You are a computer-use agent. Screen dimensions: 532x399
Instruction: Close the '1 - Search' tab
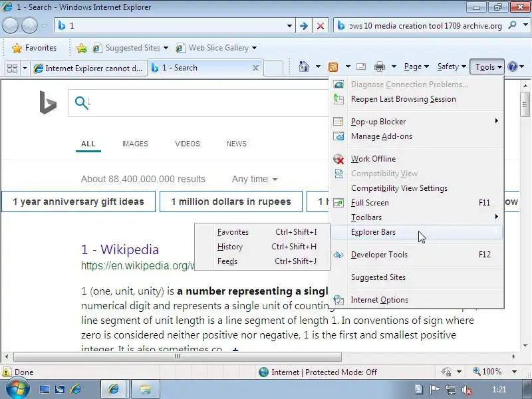255,68
